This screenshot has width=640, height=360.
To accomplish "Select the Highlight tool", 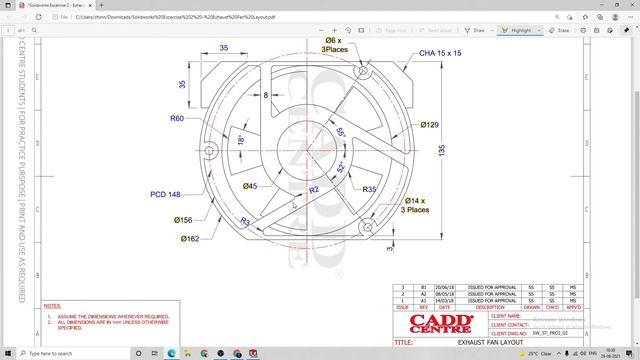I will pos(517,30).
